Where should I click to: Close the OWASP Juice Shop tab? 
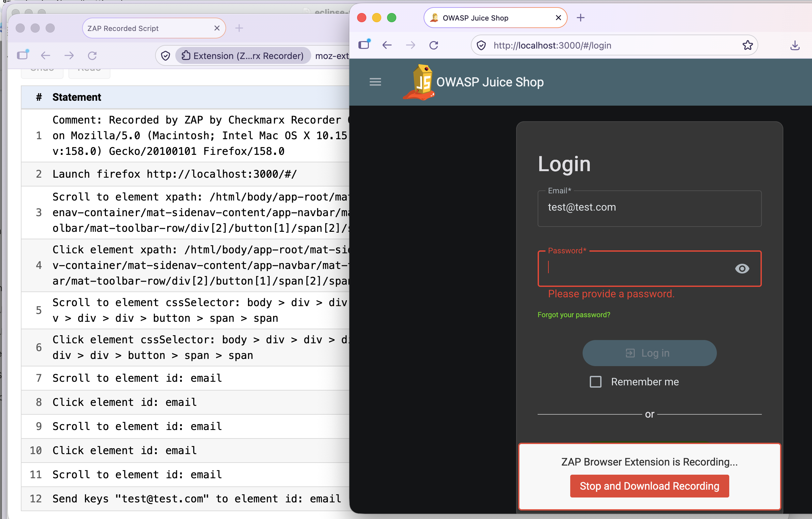pos(558,18)
